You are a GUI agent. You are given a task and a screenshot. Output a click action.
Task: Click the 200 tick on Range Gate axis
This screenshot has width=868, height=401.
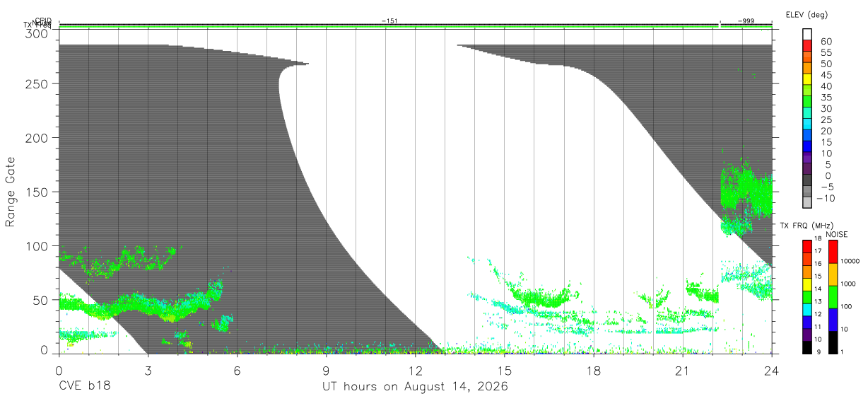click(37, 137)
